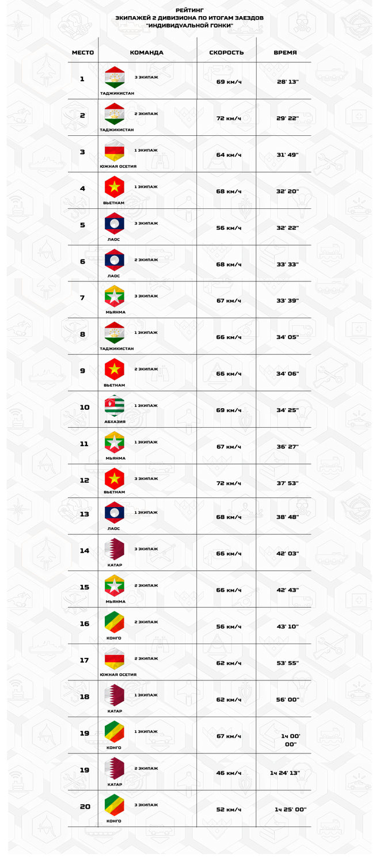Click the Congo flag in 16th place row

point(115,623)
